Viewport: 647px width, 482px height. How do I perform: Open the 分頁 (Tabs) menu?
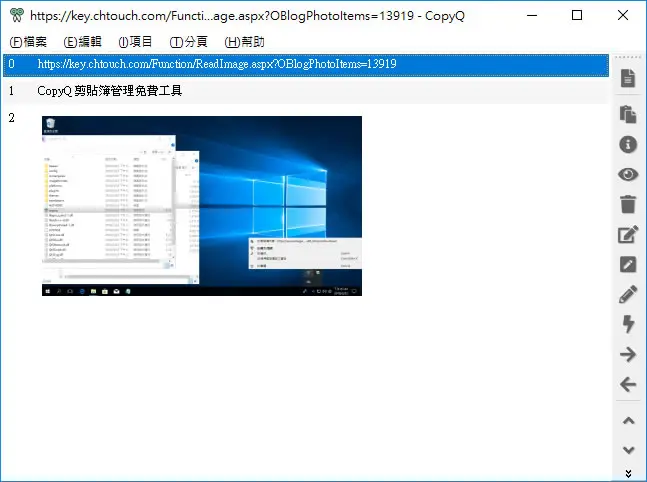[x=189, y=42]
